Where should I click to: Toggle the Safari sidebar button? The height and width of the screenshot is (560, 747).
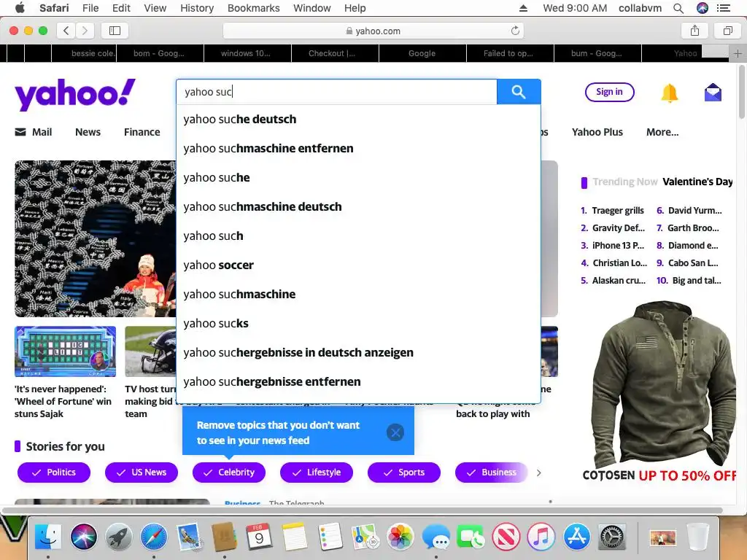[115, 31]
